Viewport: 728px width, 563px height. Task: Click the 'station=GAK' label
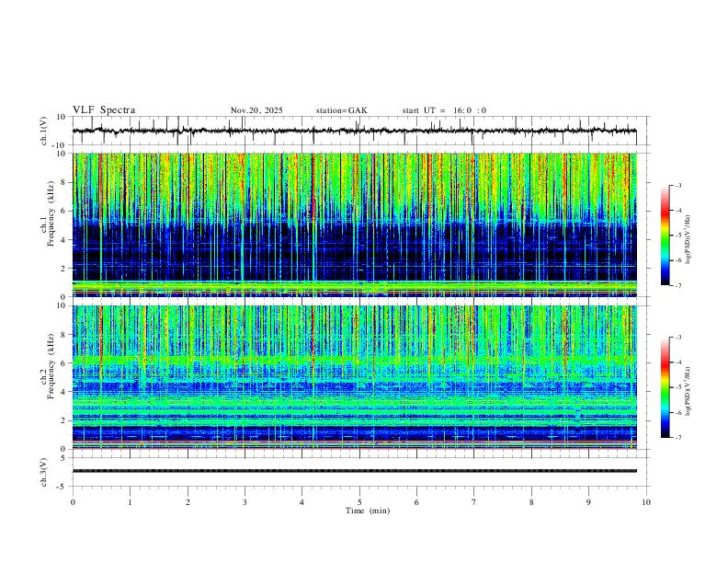(x=342, y=110)
